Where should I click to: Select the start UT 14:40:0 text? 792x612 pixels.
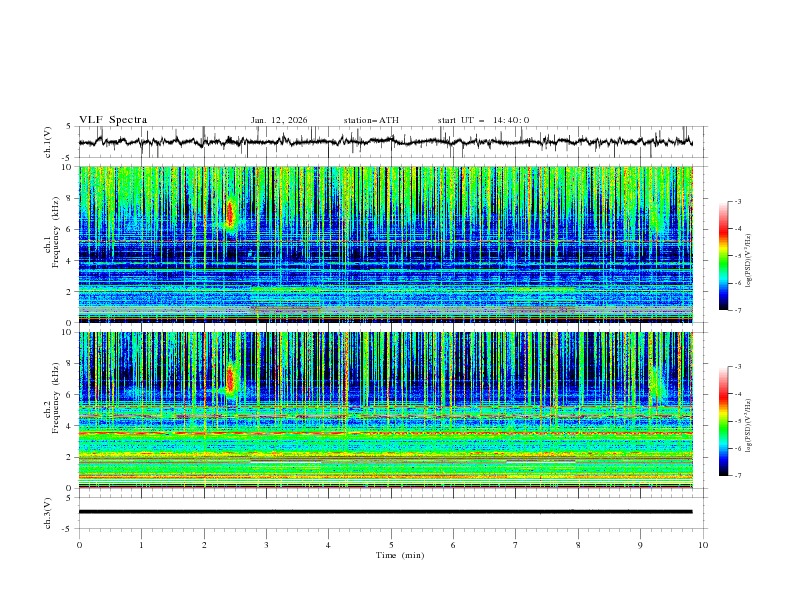[483, 120]
